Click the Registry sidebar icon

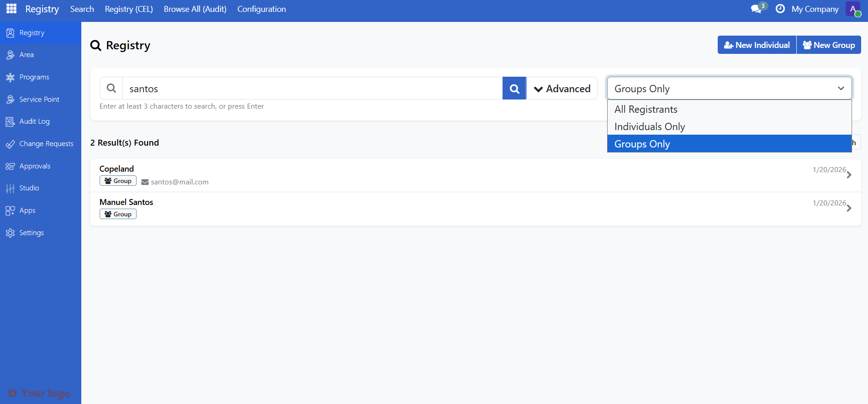10,33
